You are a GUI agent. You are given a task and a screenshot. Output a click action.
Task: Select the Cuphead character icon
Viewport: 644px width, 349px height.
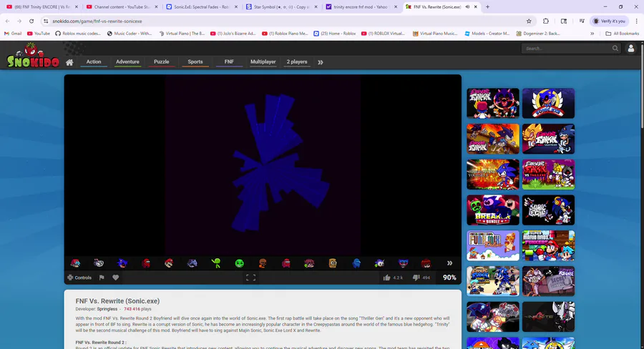99,263
